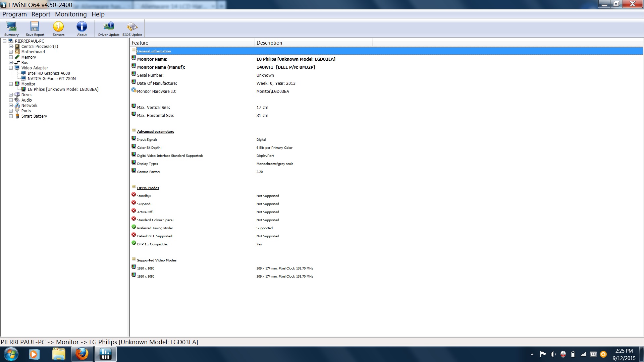Open the Sensors toolbar icon
644x362 pixels.
58,28
